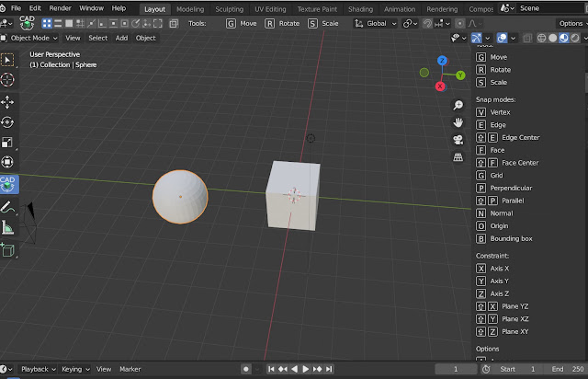Screen dimensions: 588x379
Task: Toggle camera view with camera icon
Action: pyautogui.click(x=458, y=140)
